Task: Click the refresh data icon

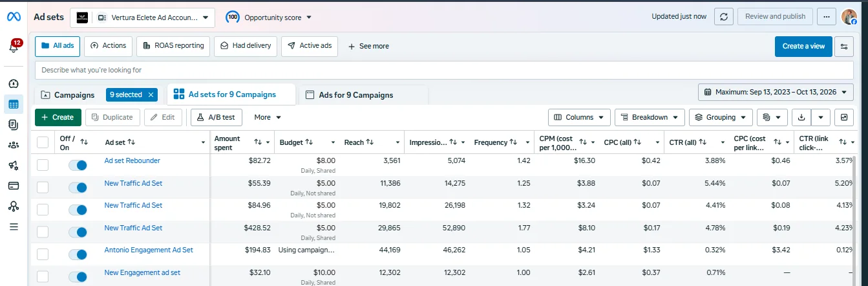Action: click(724, 17)
